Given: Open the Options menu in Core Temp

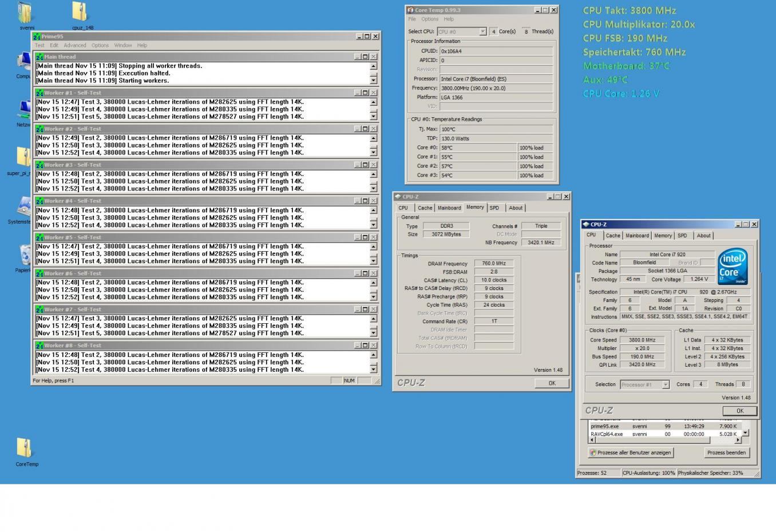Looking at the screenshot, I should [430, 19].
